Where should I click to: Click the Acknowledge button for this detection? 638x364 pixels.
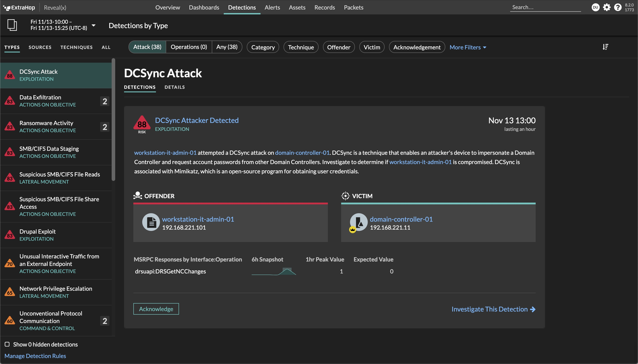click(156, 309)
